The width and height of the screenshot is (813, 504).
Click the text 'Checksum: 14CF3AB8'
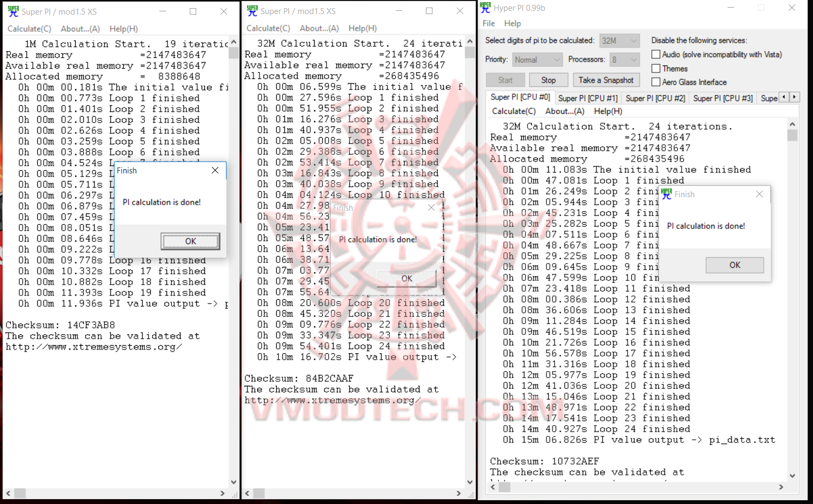[60, 325]
